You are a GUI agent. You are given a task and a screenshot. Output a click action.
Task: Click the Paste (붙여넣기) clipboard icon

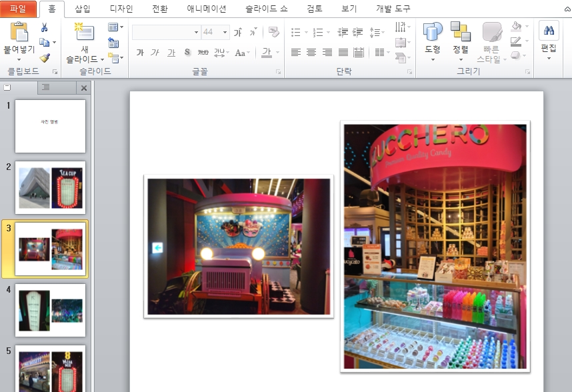pyautogui.click(x=19, y=31)
